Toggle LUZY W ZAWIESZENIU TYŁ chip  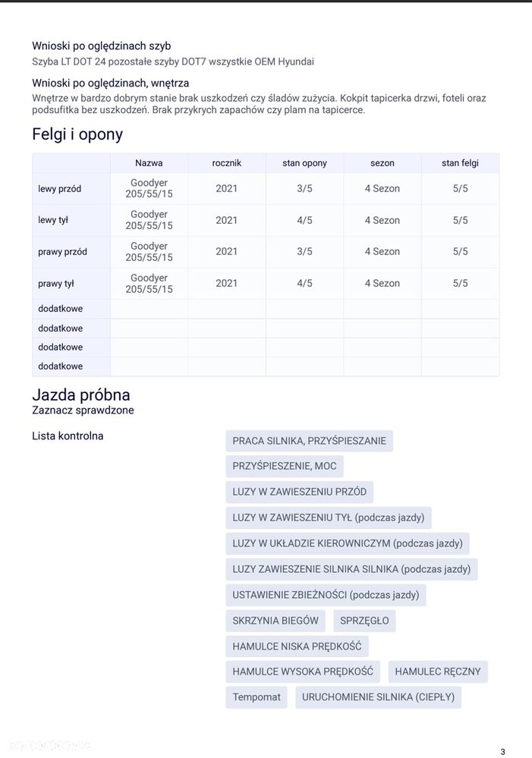(x=328, y=518)
